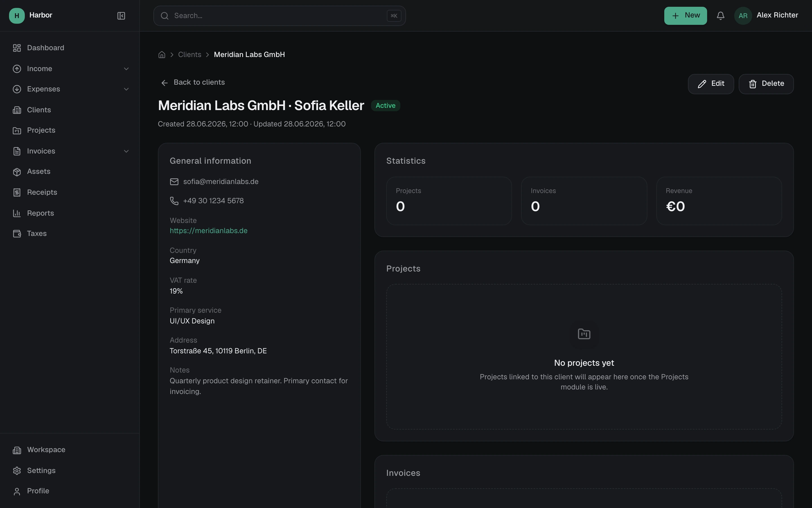Viewport: 812px width, 508px height.
Task: Click the back arrow icon
Action: (x=164, y=83)
